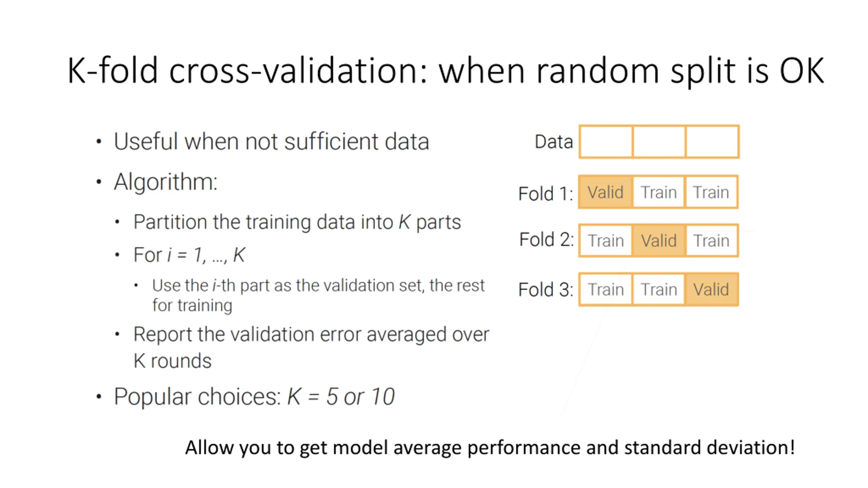Select the middle empty cell of the Data row

(659, 142)
